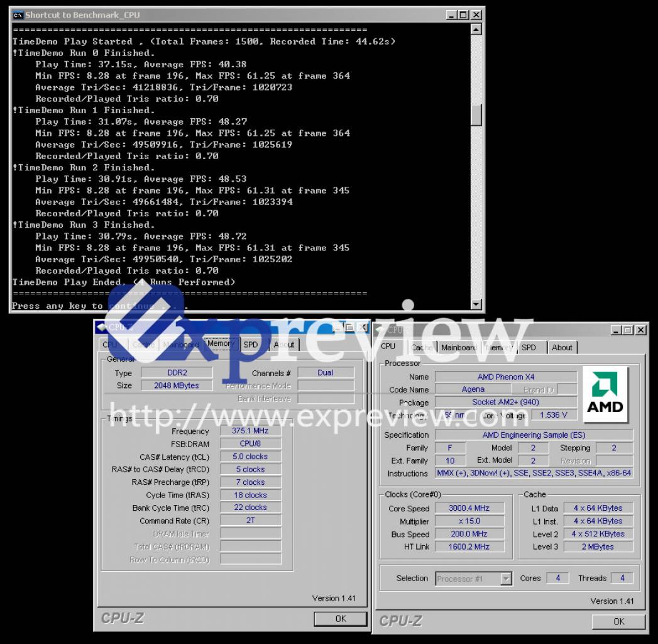This screenshot has width=658, height=644.
Task: Click the 1600.2 MHz HT Link value
Action: point(469,547)
